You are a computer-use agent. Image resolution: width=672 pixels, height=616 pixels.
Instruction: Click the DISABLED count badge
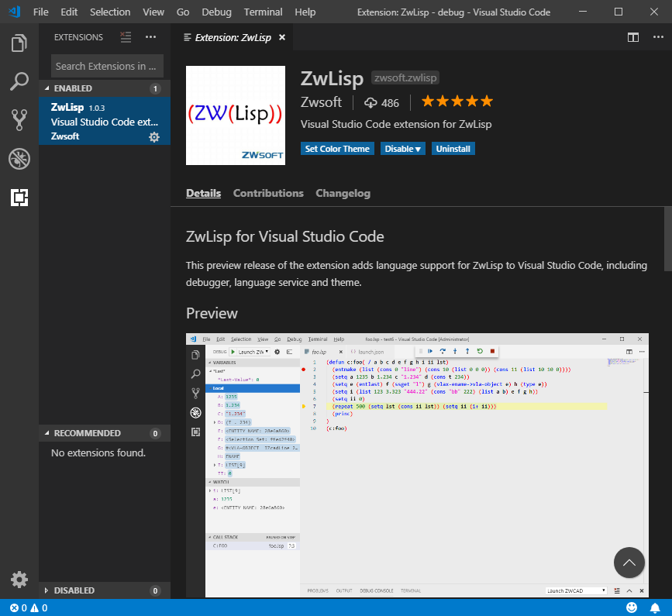click(155, 590)
